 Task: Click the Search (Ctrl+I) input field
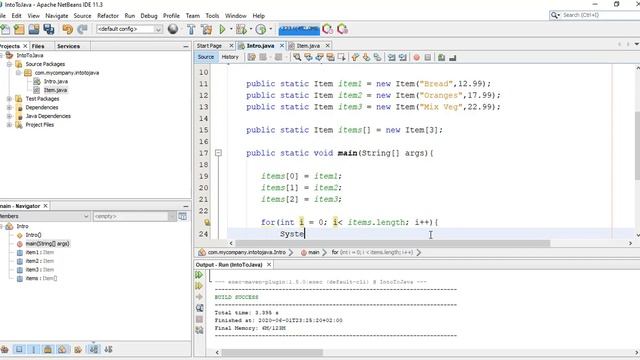coord(600,15)
